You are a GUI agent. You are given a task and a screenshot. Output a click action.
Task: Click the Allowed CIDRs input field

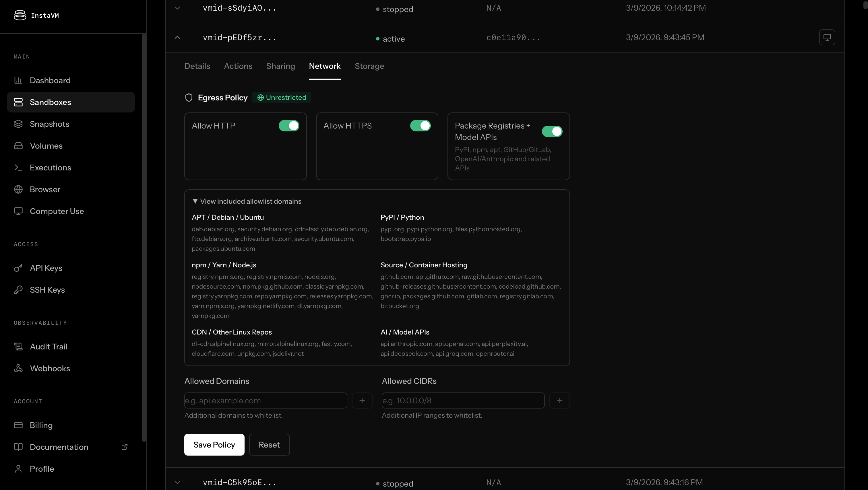[x=463, y=400]
